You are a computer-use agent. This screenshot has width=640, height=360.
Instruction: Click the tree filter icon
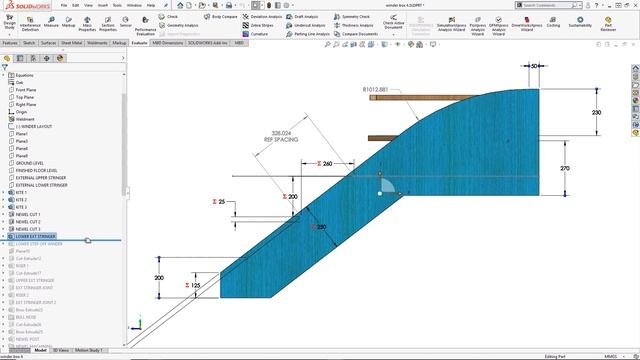(4, 67)
